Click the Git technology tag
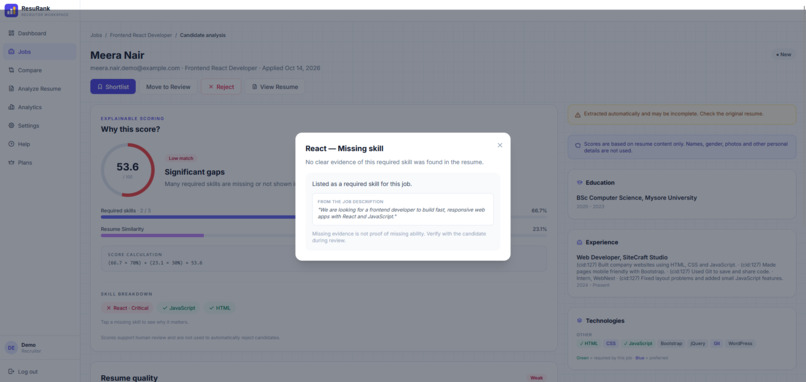Screen dimensions: 806x382 [717, 343]
